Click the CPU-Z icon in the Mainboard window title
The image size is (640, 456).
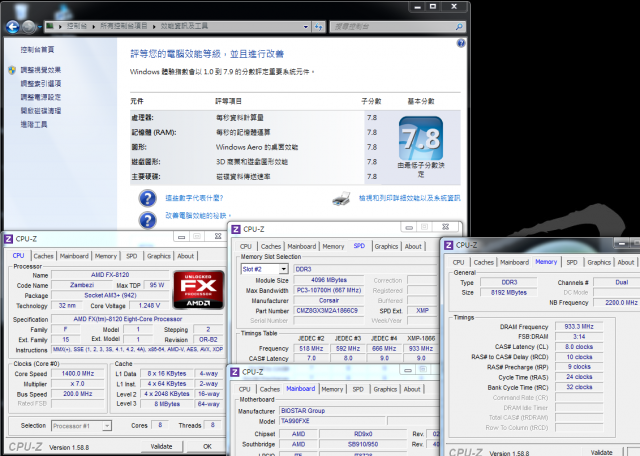click(x=235, y=372)
